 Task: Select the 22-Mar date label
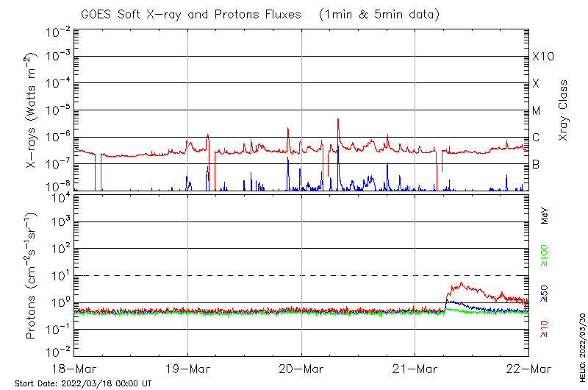(528, 368)
